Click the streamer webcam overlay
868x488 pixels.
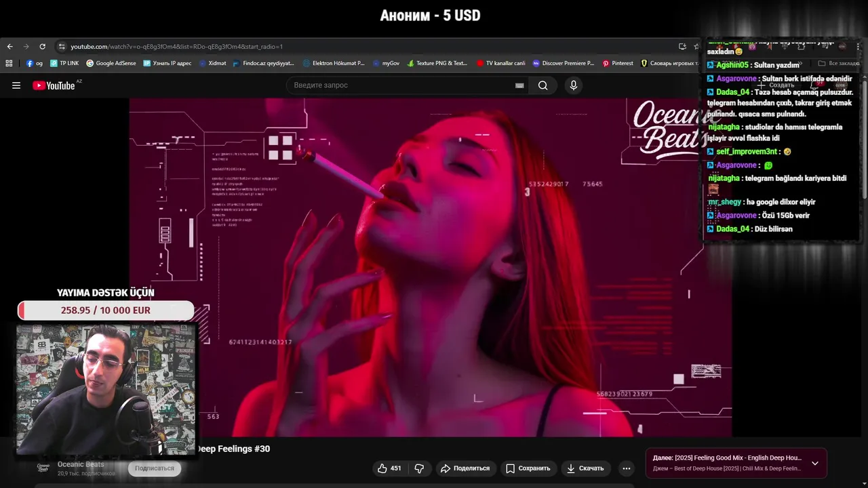105,390
